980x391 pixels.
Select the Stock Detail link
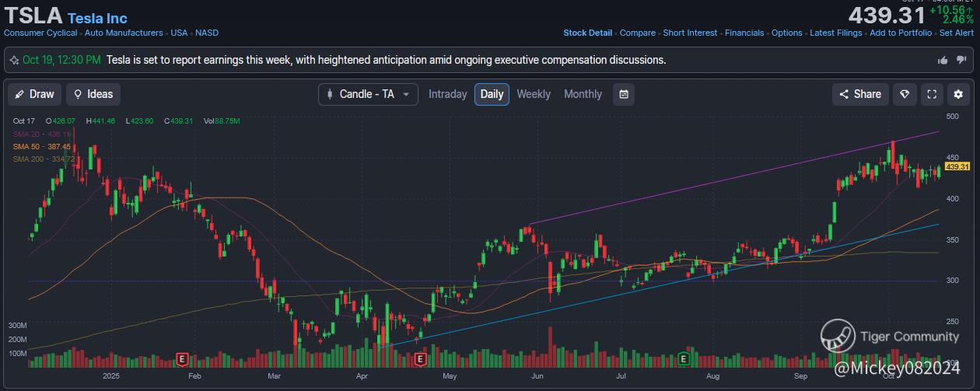587,33
